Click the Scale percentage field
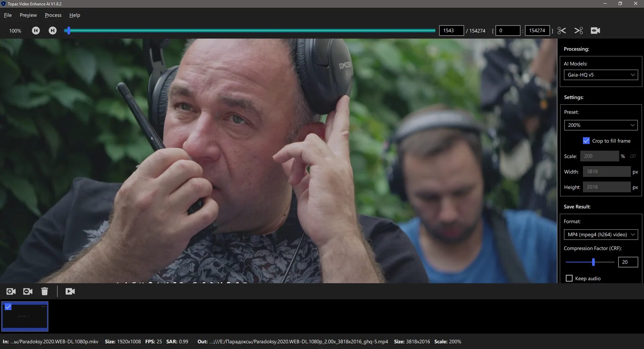The width and height of the screenshot is (644, 349). (599, 156)
